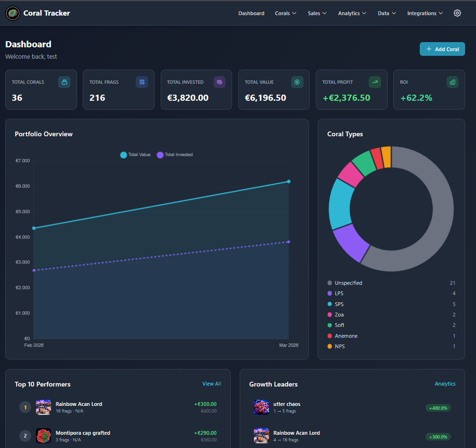The width and height of the screenshot is (476, 448).
Task: Click the Total Frags grid icon
Action: point(141,82)
